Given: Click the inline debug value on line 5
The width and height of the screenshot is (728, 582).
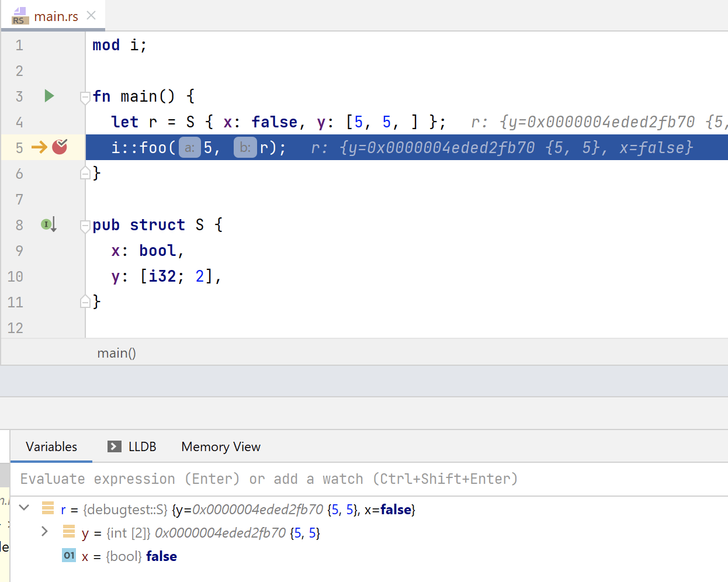Looking at the screenshot, I should click(502, 148).
